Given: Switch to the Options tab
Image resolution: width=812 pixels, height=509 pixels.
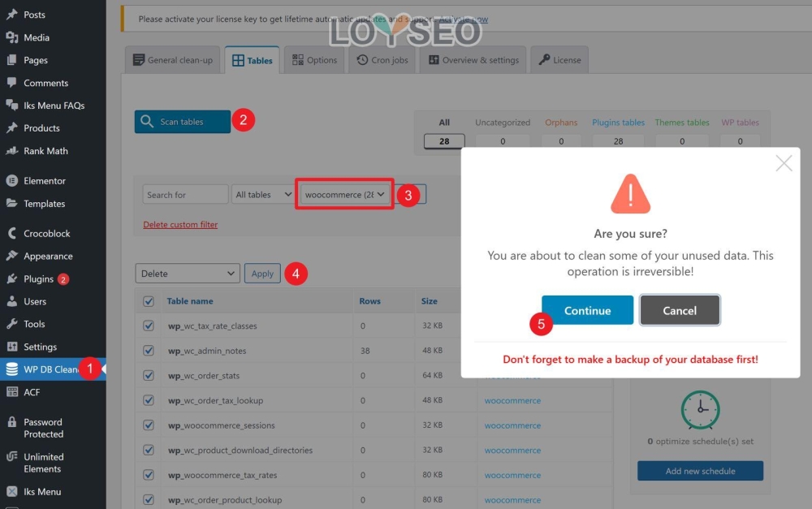Looking at the screenshot, I should pos(314,60).
